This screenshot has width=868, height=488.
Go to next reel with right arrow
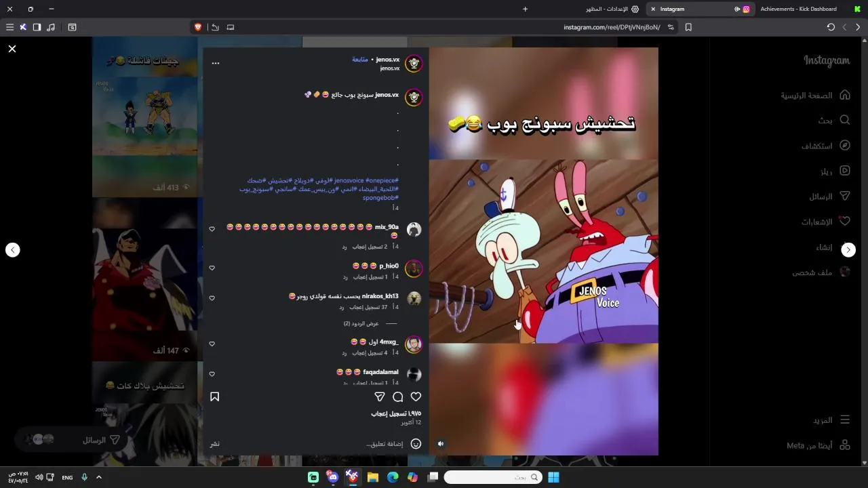(848, 250)
